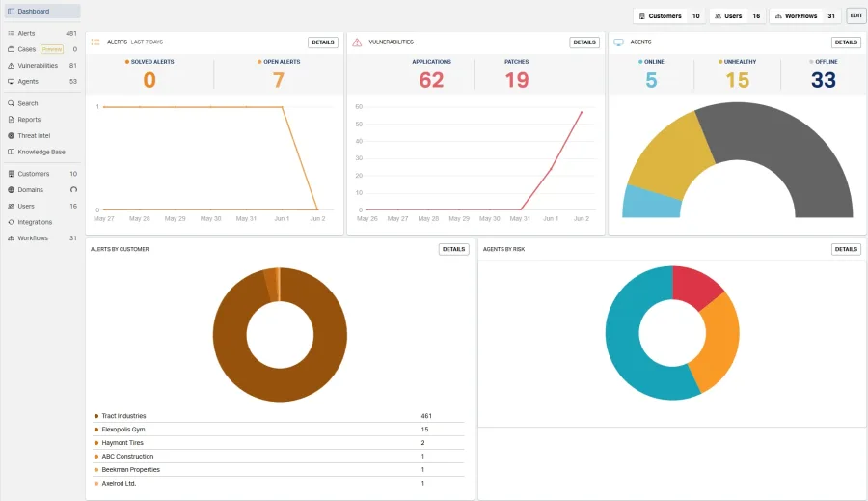
Task: Open Details for Agents By Risk
Action: [x=846, y=249]
